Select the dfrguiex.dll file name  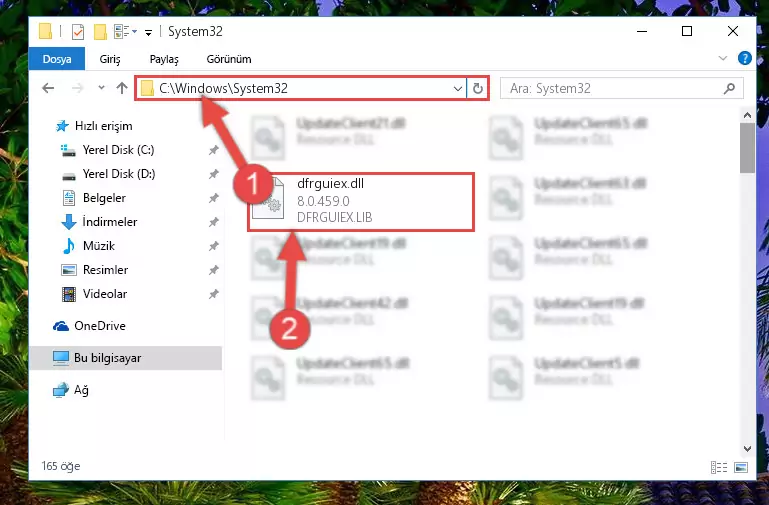point(330,184)
